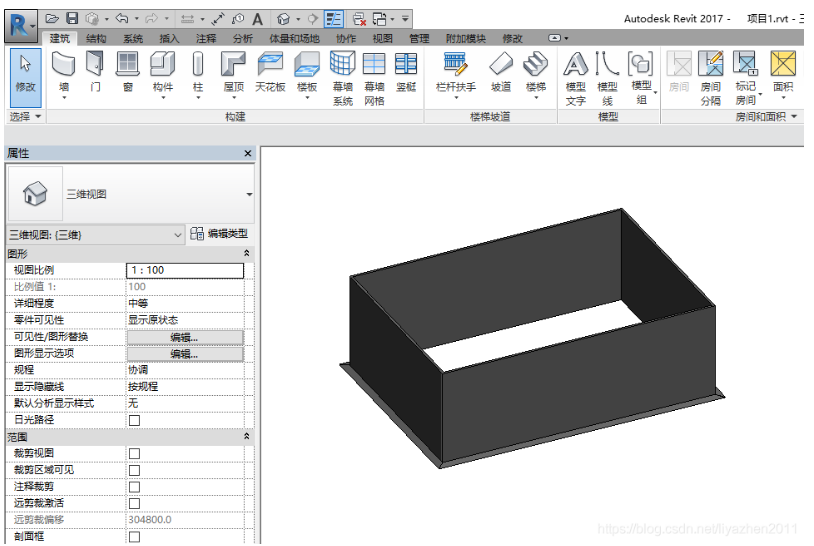Choose the Curtain Grid (幕墙网格) tool
The image size is (814, 546).
pyautogui.click(x=374, y=78)
